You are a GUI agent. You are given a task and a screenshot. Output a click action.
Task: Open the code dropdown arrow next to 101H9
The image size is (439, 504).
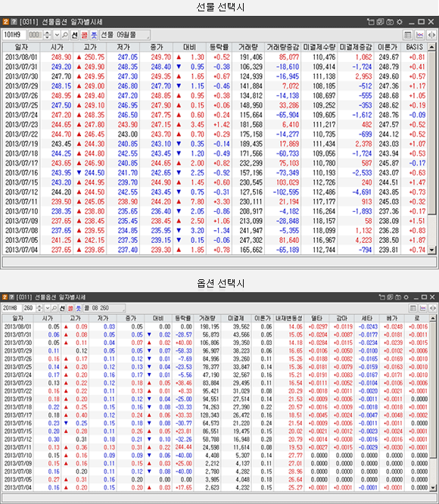tap(57, 35)
